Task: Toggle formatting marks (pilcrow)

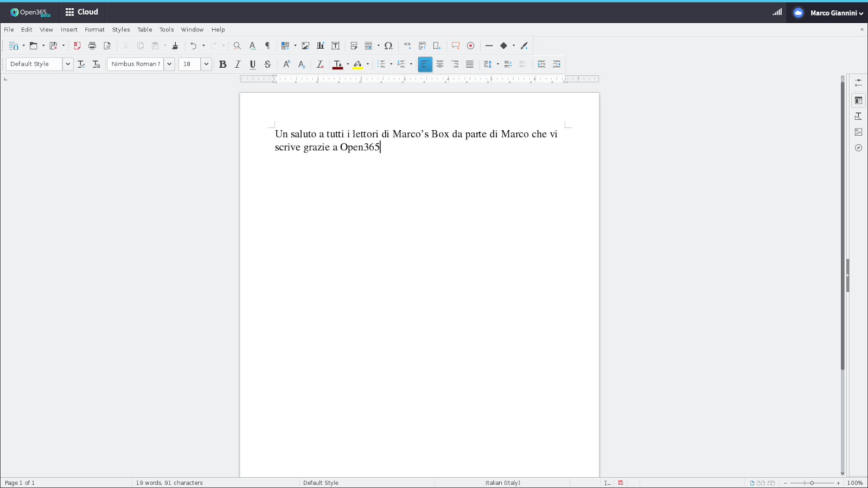Action: [x=267, y=46]
